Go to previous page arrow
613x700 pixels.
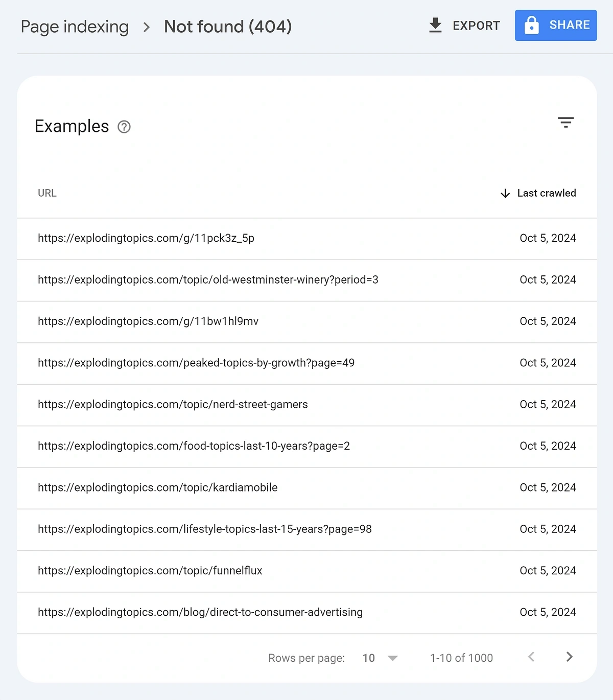pyautogui.click(x=531, y=657)
